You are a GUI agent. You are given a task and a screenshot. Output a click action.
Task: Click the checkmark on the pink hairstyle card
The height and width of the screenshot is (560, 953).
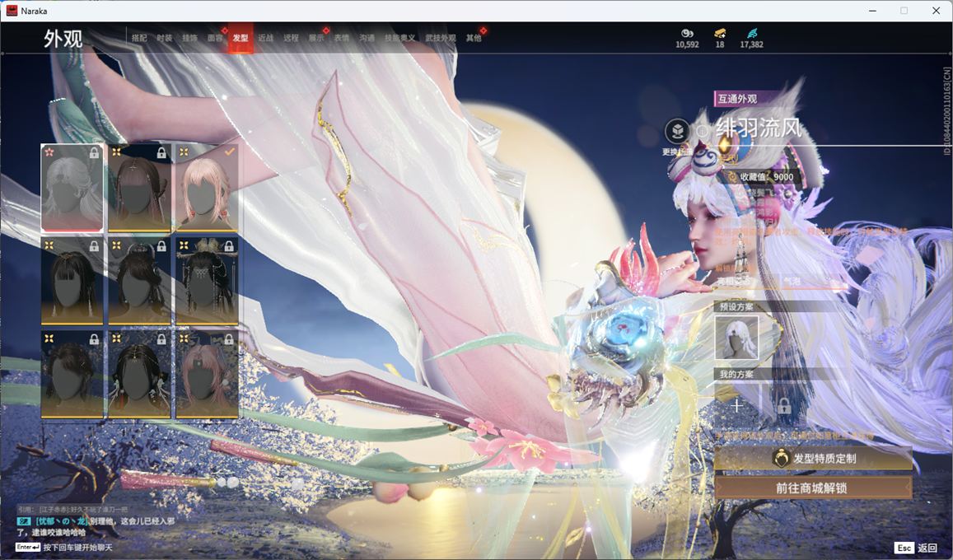click(x=229, y=152)
